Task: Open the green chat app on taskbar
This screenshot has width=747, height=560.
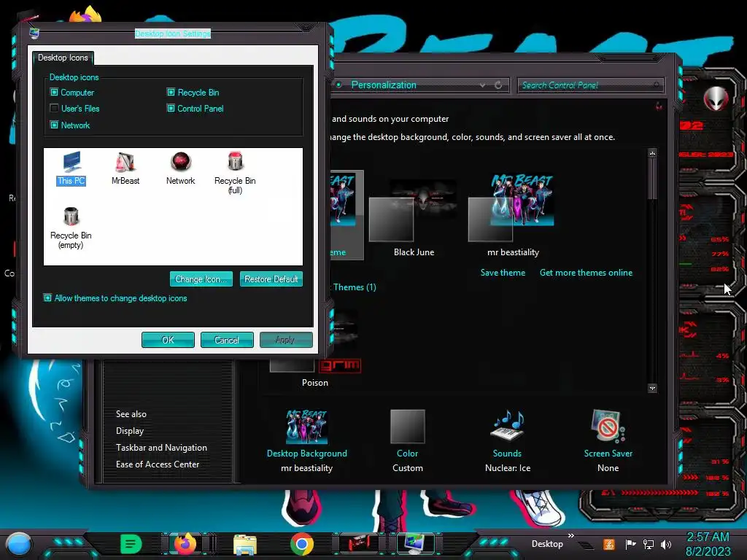Action: [131, 544]
